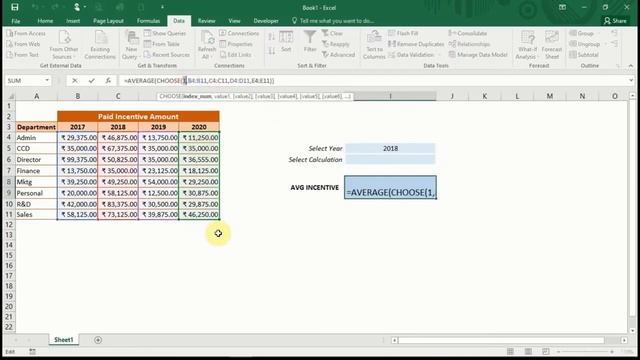640x360 pixels.
Task: Open the Name Box dropdown arrow
Action: [x=47, y=80]
